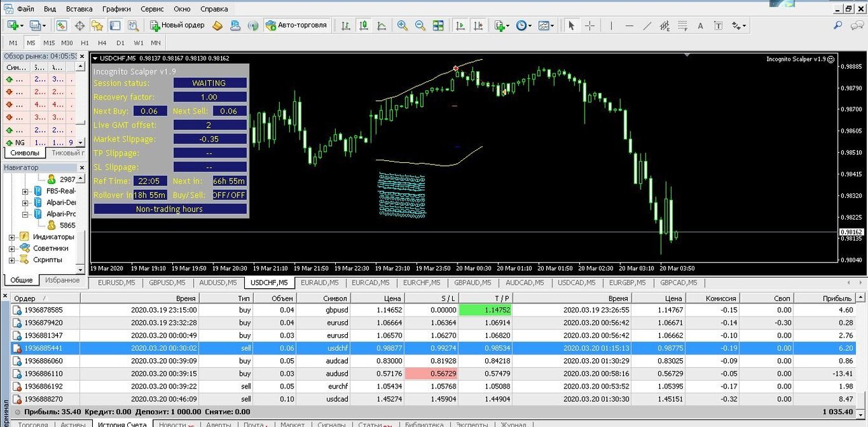Screen dimensions: 868x427
Task: Toggle the Terminal panel icon
Action: (x=114, y=26)
